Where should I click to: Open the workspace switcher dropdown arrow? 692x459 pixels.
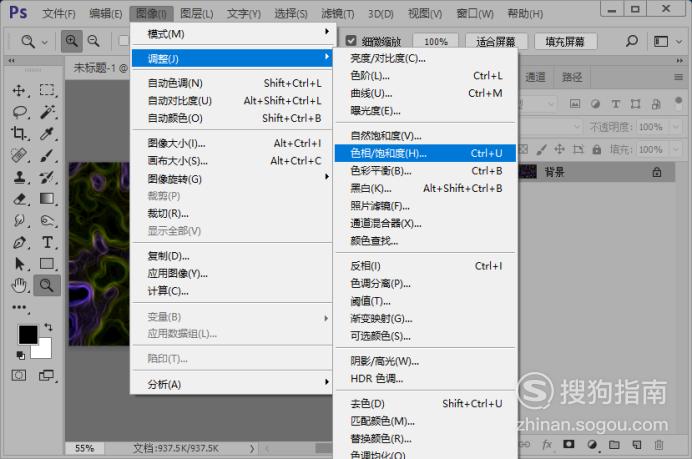tap(679, 42)
